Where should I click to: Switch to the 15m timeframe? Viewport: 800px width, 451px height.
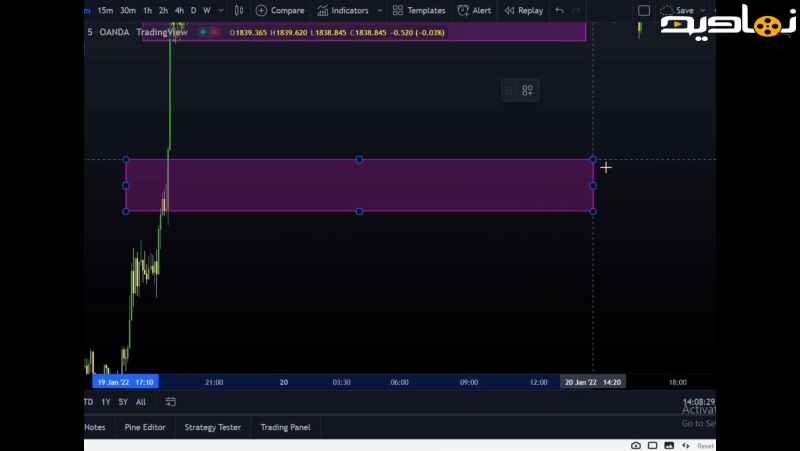(105, 10)
